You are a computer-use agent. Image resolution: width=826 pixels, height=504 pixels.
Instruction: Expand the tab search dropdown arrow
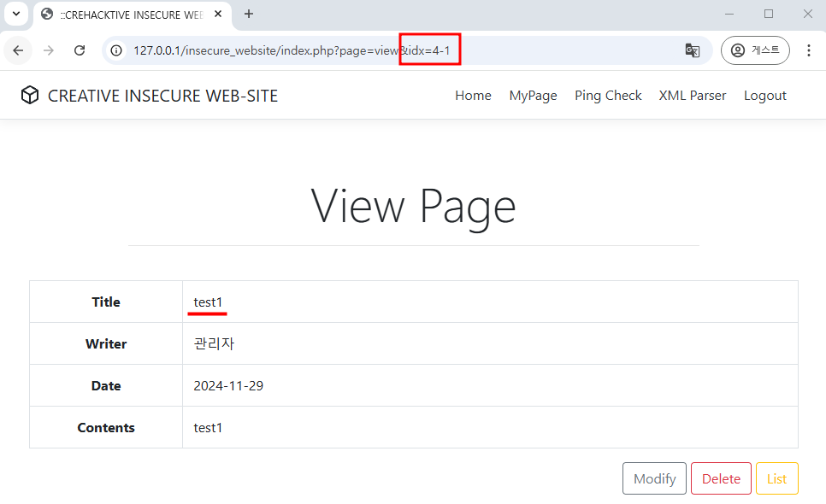coord(16,14)
